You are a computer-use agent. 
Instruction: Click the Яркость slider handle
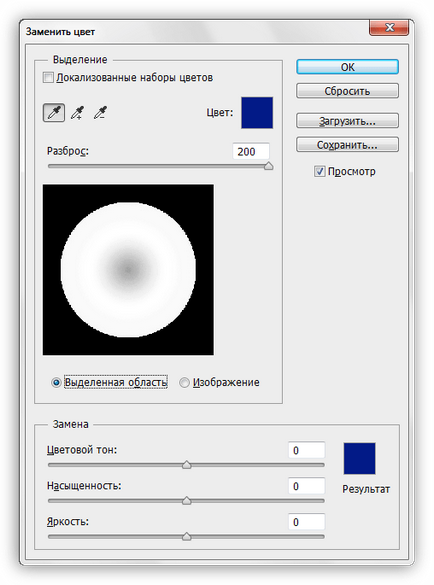click(x=187, y=536)
